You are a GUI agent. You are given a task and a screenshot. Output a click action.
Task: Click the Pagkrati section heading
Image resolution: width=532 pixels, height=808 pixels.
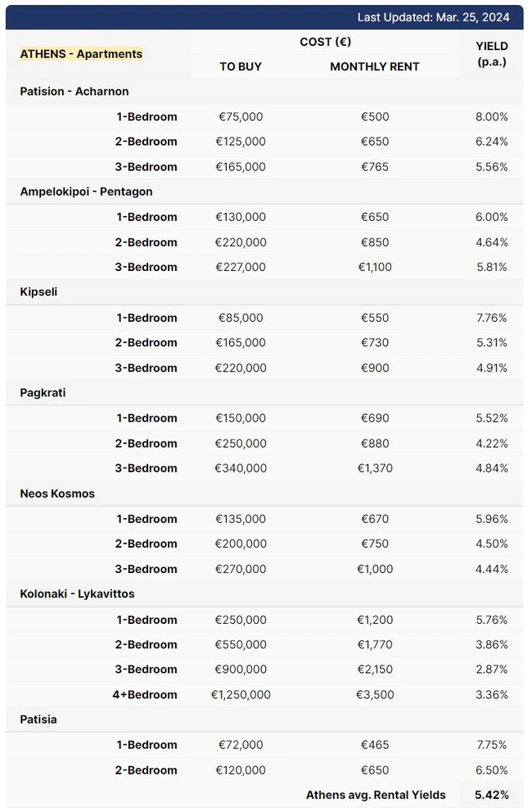coord(43,393)
